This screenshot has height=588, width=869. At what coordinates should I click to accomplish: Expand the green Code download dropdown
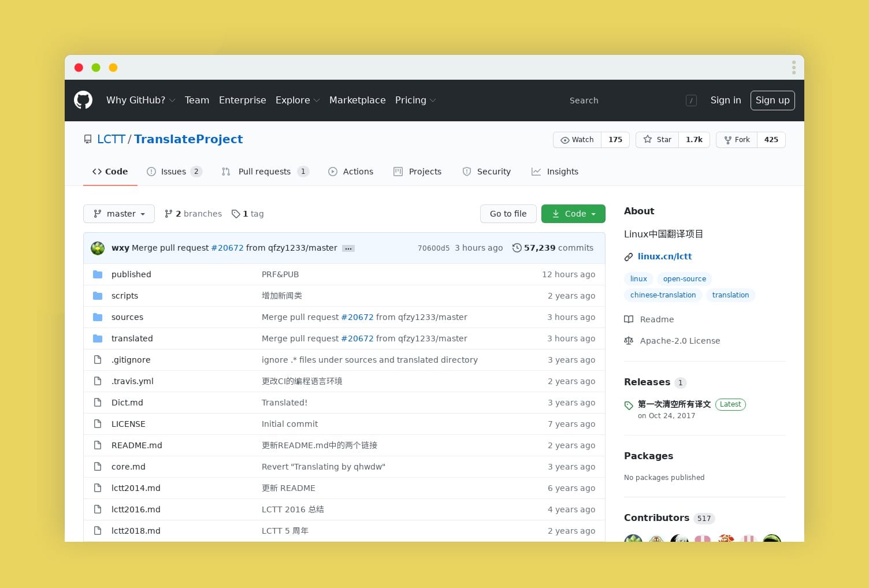[573, 214]
